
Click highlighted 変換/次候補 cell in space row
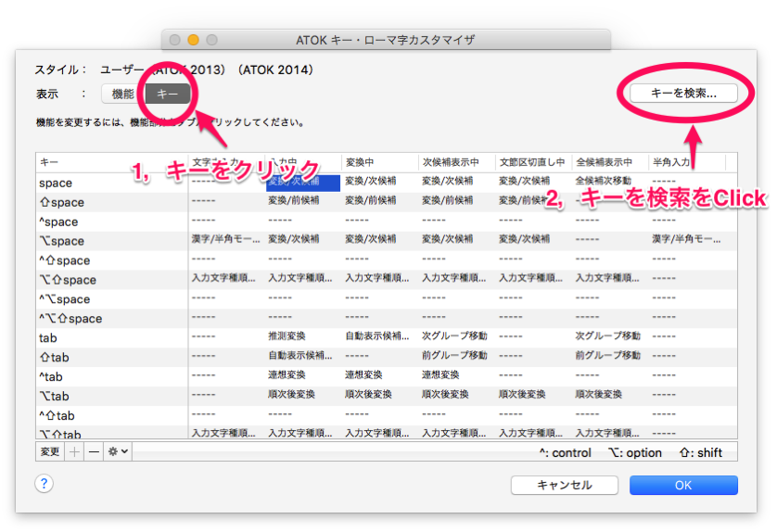point(303,183)
